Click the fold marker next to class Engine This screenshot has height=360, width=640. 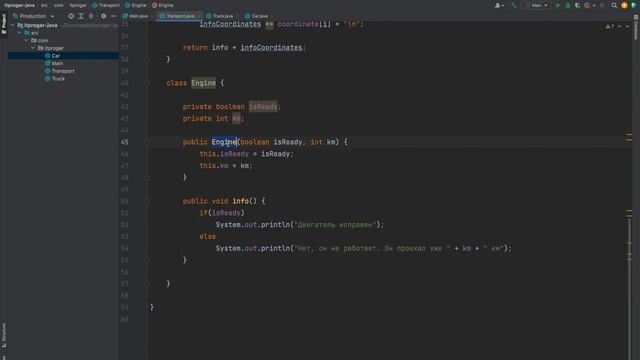coord(147,83)
